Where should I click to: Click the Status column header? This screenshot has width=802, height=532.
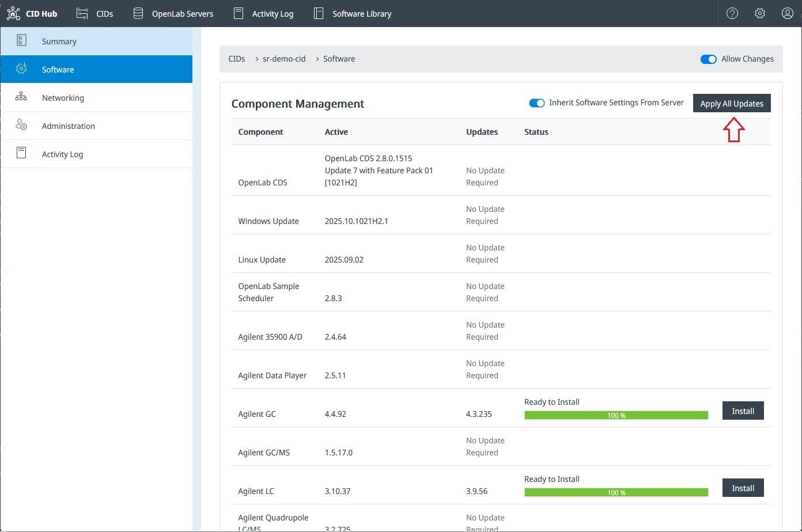[x=536, y=132]
